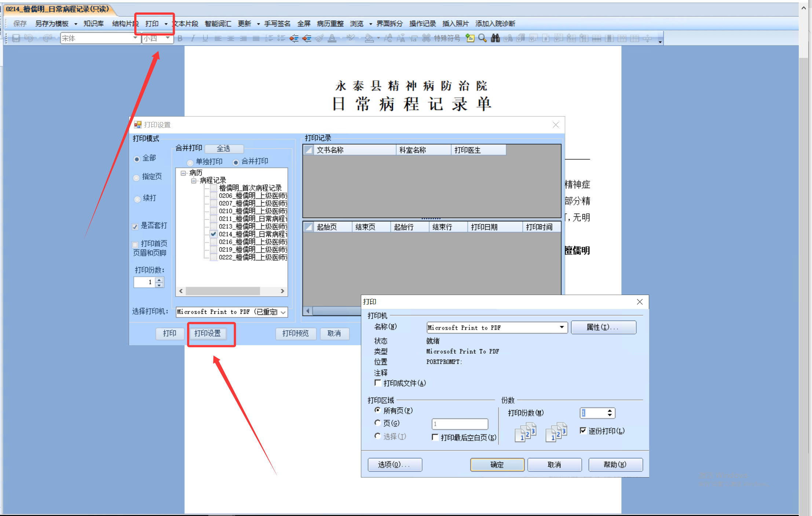Click the save disk icon in toolbar
The height and width of the screenshot is (516, 812).
16,38
